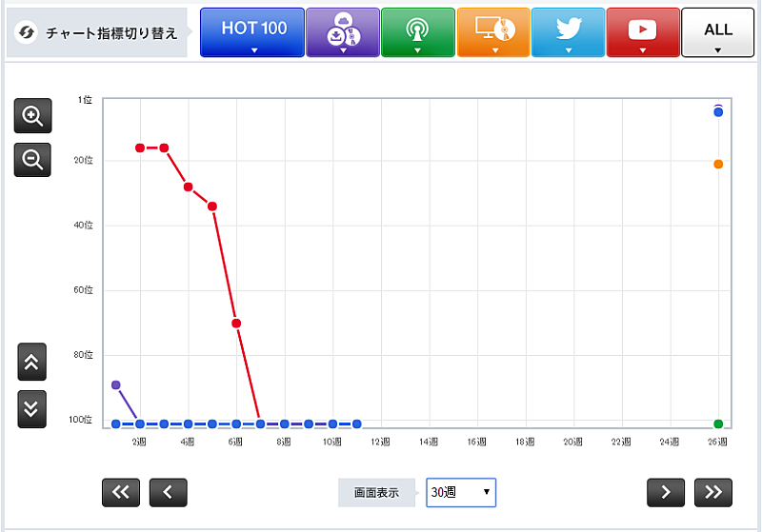Shift the rank axis up with the double chevron
The image size is (762, 532).
[31, 362]
